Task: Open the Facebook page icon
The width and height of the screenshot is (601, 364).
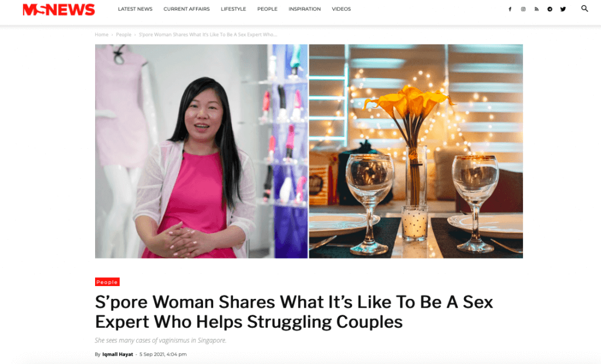Action: click(510, 9)
